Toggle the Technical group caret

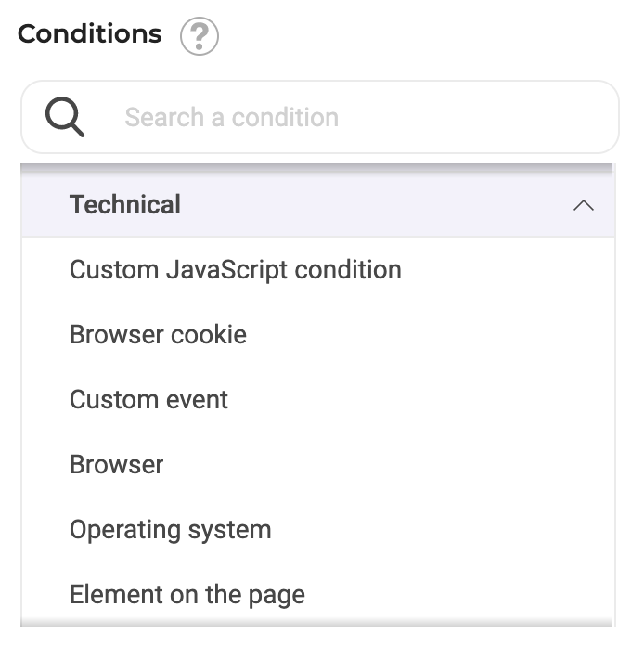coord(584,205)
